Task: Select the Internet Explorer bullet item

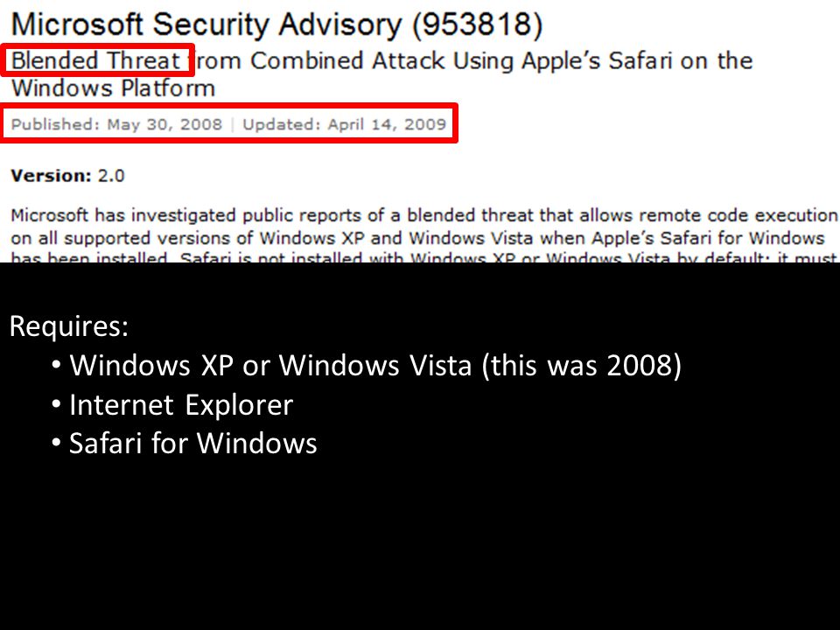Action: click(172, 405)
